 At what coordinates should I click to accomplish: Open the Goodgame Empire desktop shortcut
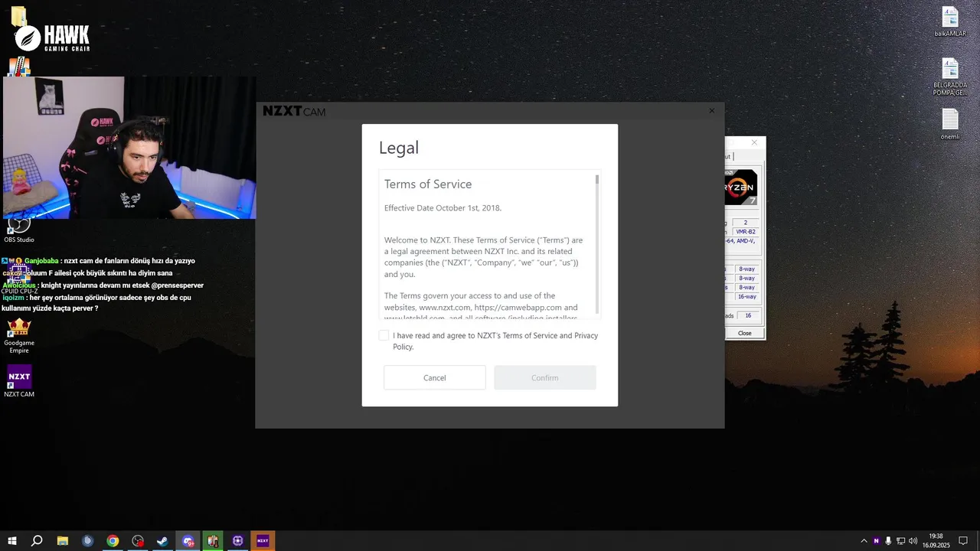click(x=19, y=334)
